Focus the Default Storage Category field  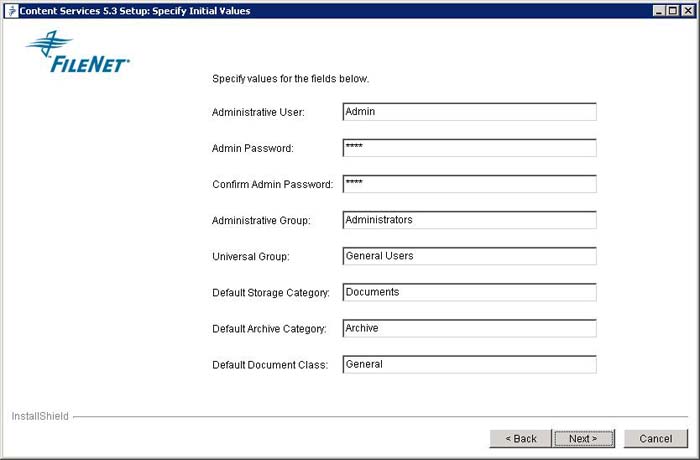(x=469, y=292)
